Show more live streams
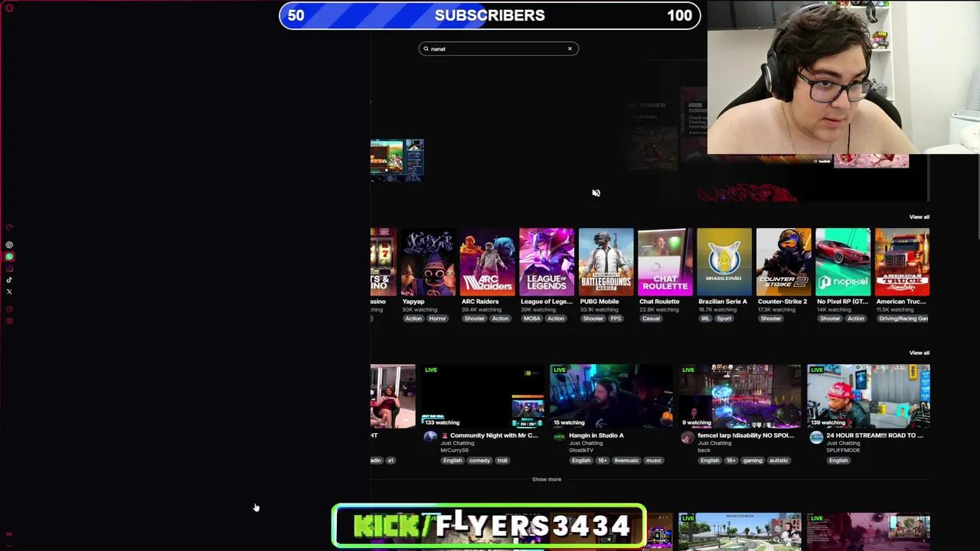This screenshot has height=551, width=980. 547,479
